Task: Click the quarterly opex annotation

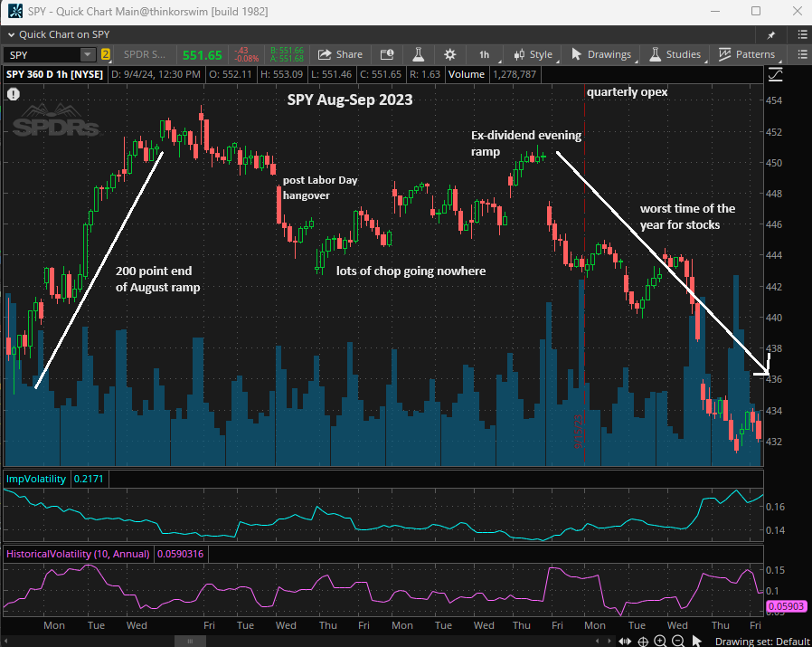Action: tap(628, 92)
